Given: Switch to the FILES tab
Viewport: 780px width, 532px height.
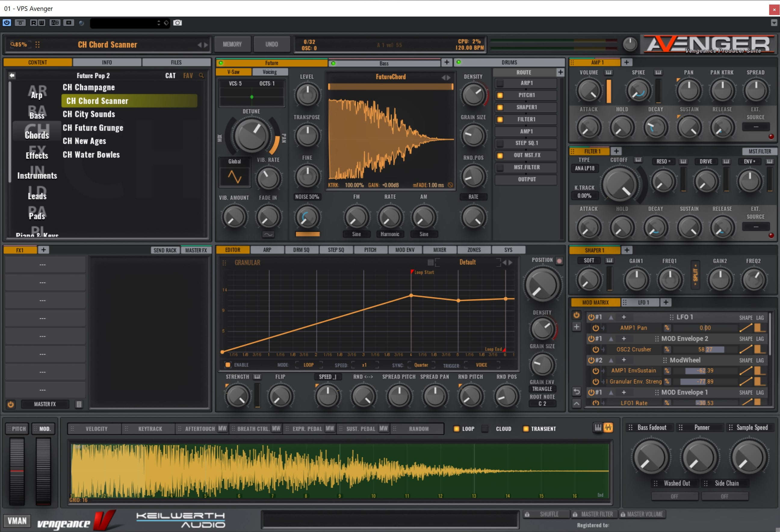Looking at the screenshot, I should point(176,62).
